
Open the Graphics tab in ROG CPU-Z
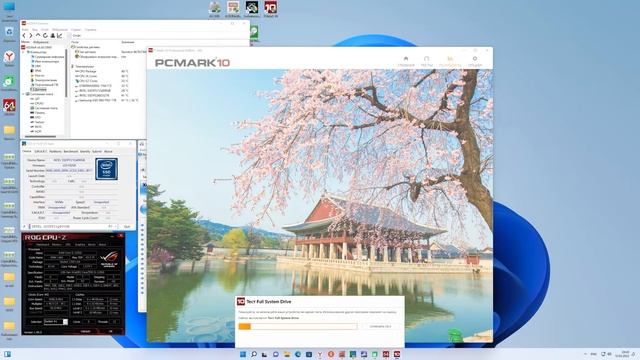[80, 244]
